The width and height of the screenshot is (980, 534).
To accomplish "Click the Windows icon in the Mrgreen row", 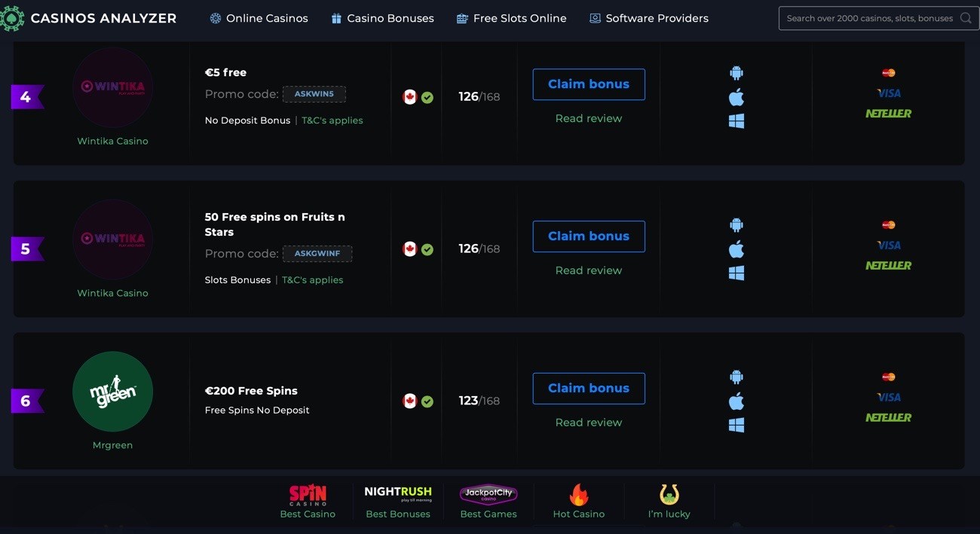I will pyautogui.click(x=737, y=426).
